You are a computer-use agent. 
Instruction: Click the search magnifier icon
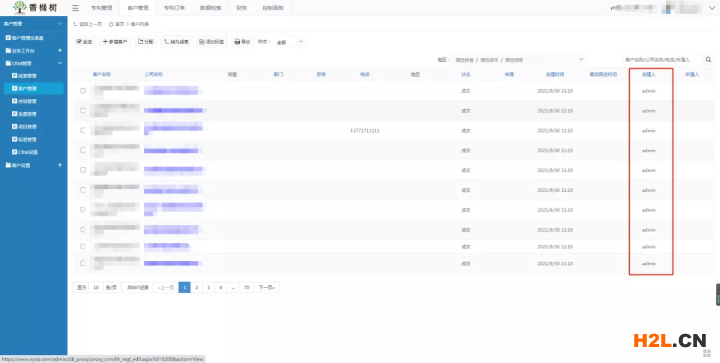[x=709, y=60]
